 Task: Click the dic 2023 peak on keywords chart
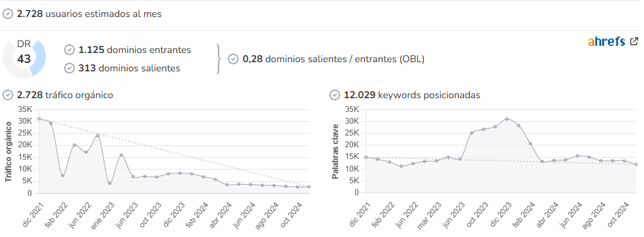click(x=507, y=119)
